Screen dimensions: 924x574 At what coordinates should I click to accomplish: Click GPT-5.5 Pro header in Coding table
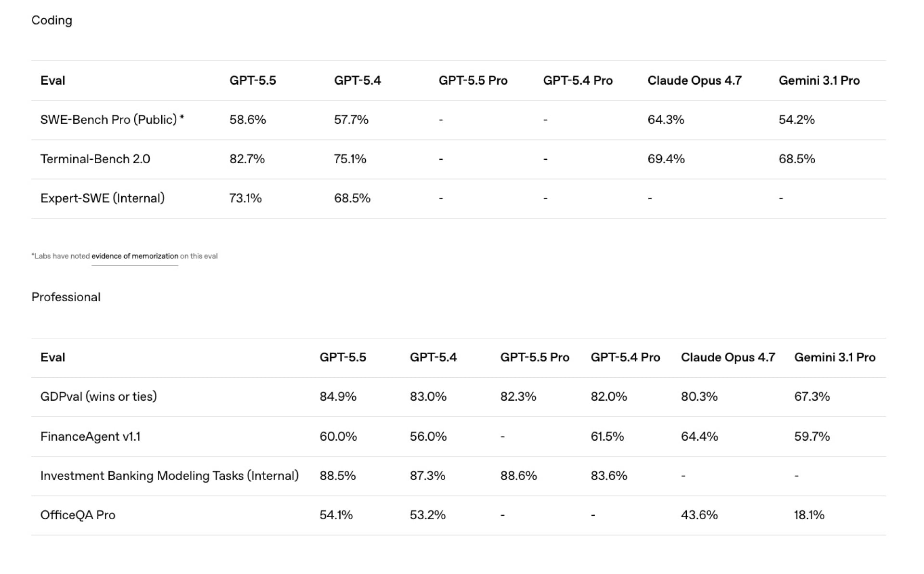coord(473,80)
